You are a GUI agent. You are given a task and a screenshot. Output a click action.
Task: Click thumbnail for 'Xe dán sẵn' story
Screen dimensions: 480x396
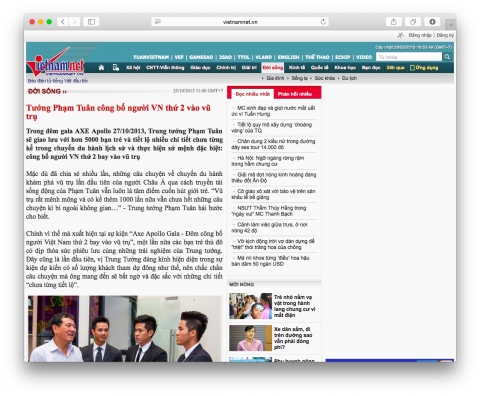(250, 338)
